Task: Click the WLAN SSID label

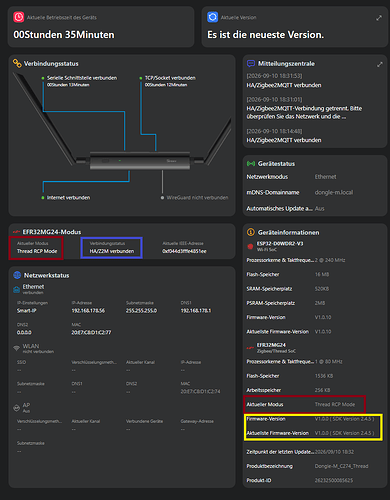Action: pos(21,362)
